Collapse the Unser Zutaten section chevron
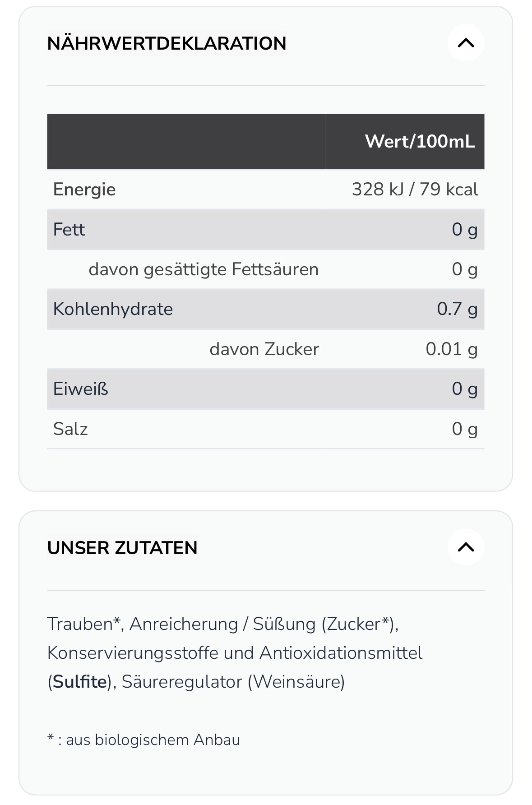532x805 pixels. 466,547
